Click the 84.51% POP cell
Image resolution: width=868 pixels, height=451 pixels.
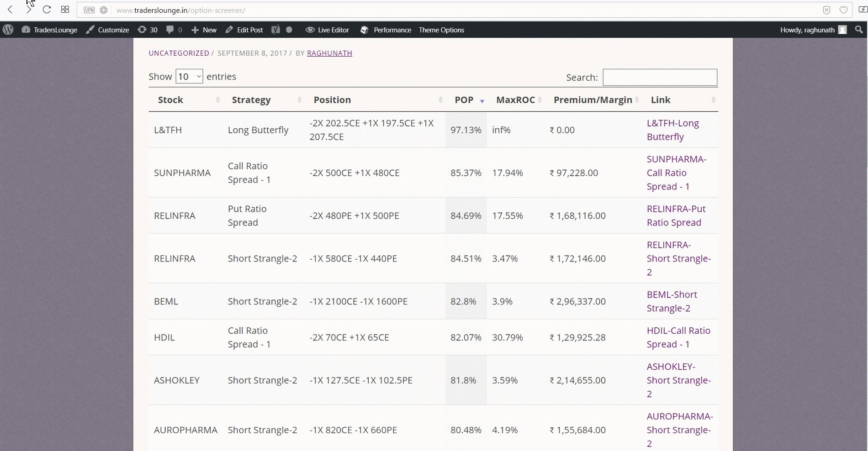point(466,258)
